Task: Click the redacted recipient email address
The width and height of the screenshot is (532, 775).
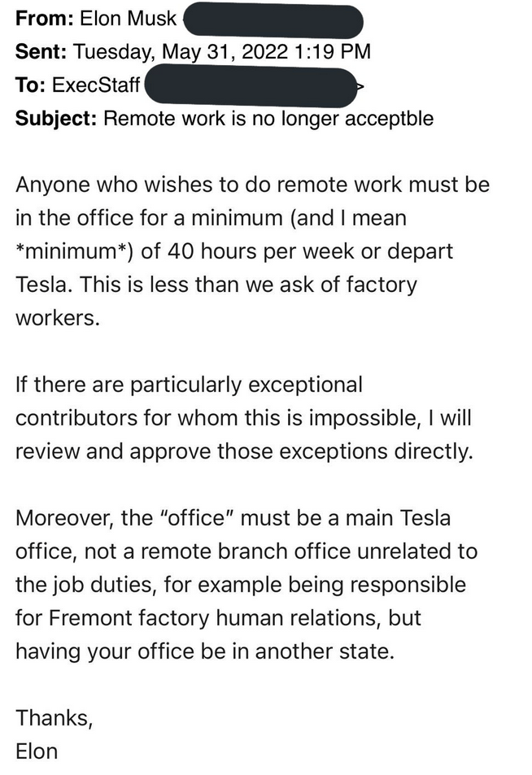Action: point(252,87)
